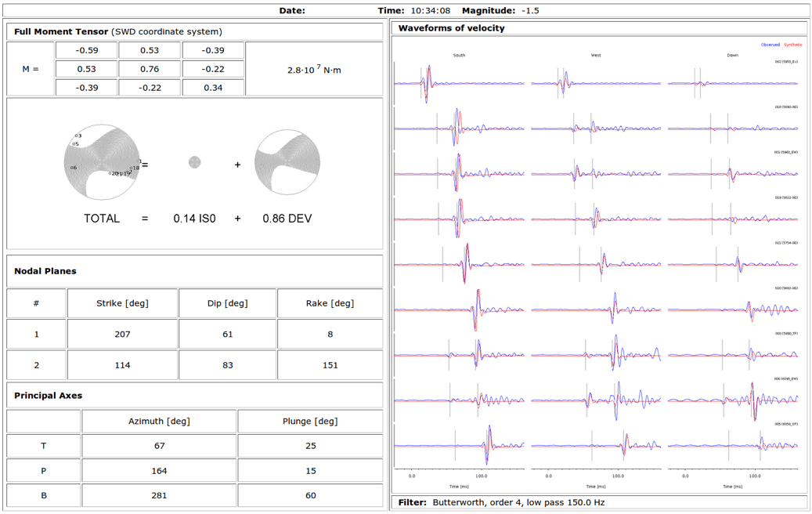
Task: Select the red Synthetic legend label
Action: tap(792, 45)
